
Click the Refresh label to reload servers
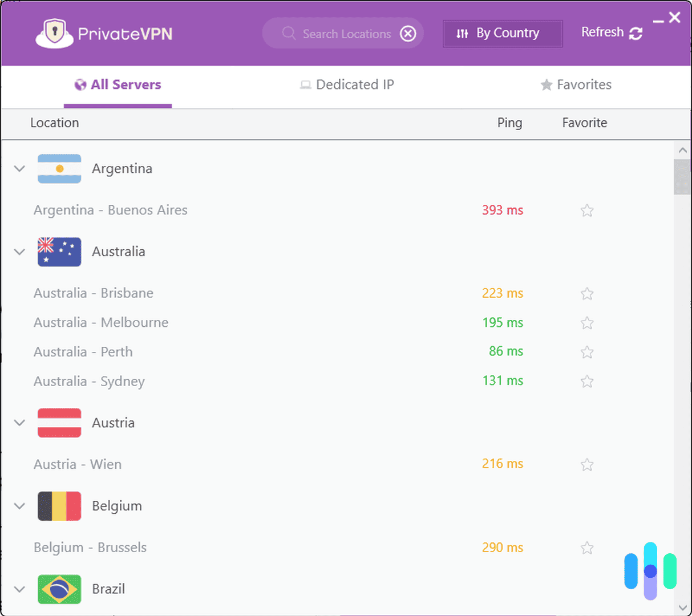(x=602, y=33)
